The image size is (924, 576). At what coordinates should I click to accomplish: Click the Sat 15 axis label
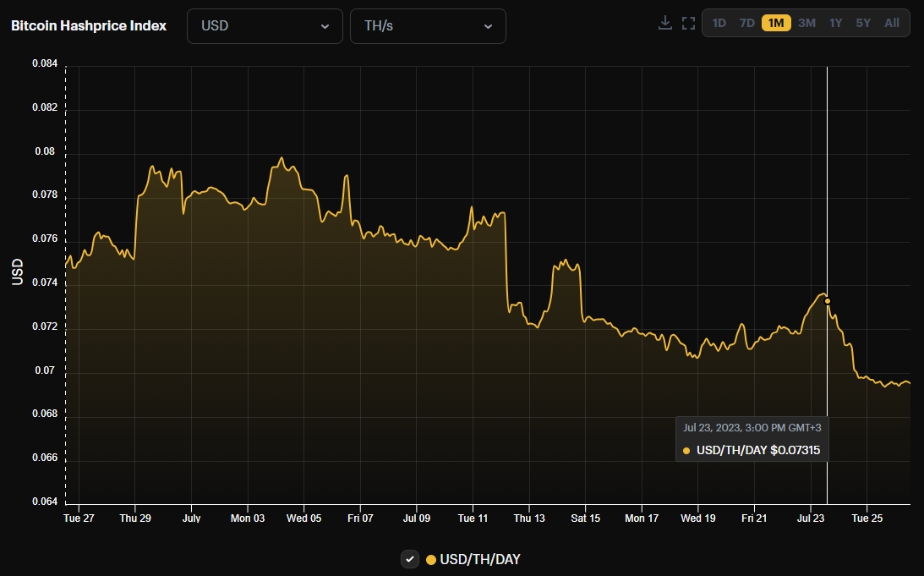585,518
